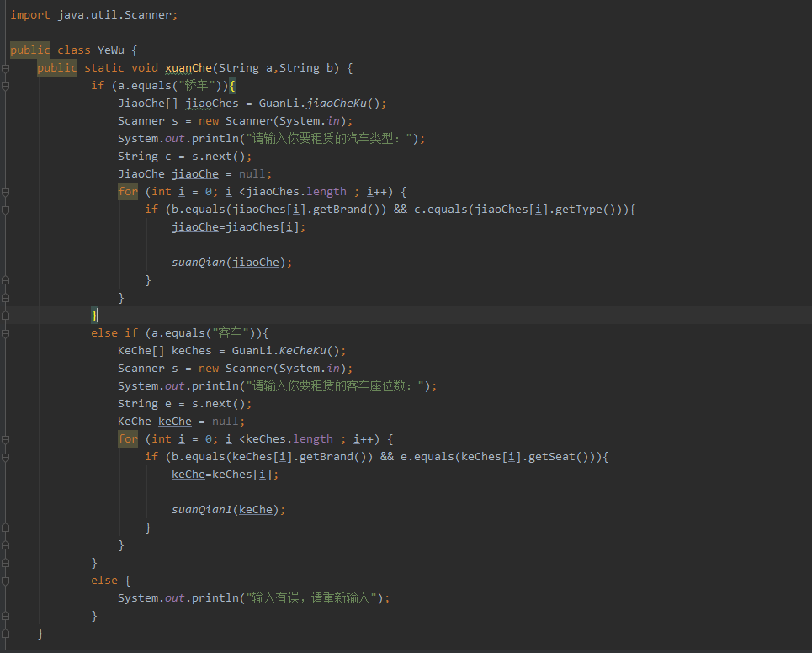Click the statement String c = s.next();
This screenshot has height=653, width=812.
[x=185, y=157]
